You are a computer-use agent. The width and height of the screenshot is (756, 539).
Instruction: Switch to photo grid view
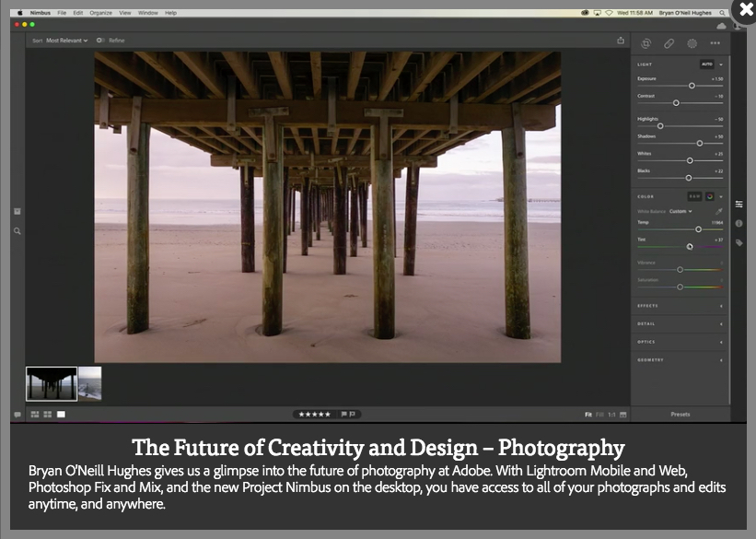point(35,415)
